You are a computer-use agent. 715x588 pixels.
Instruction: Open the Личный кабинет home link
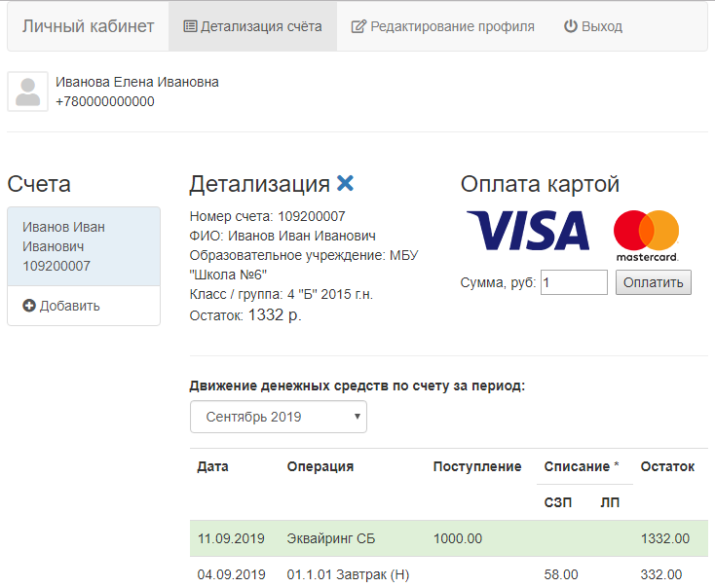[88, 26]
